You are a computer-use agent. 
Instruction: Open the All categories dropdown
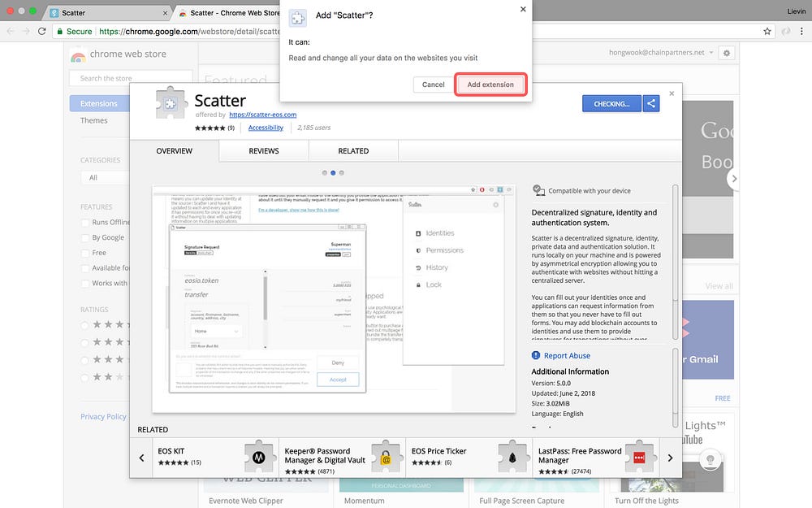[105, 177]
